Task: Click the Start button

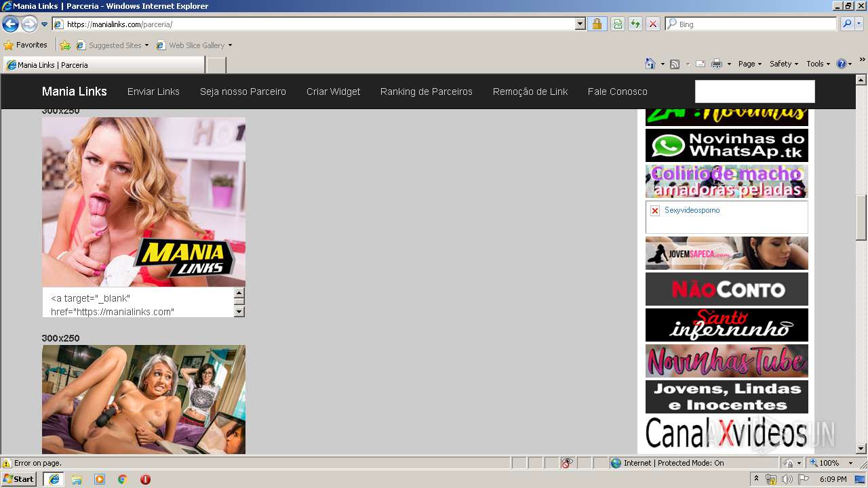Action: pyautogui.click(x=19, y=479)
